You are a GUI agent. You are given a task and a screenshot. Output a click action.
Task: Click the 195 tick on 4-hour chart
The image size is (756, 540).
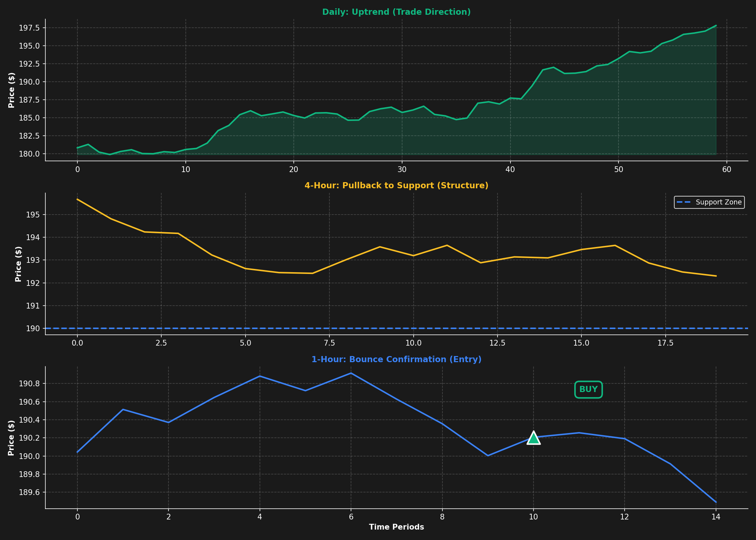click(34, 215)
